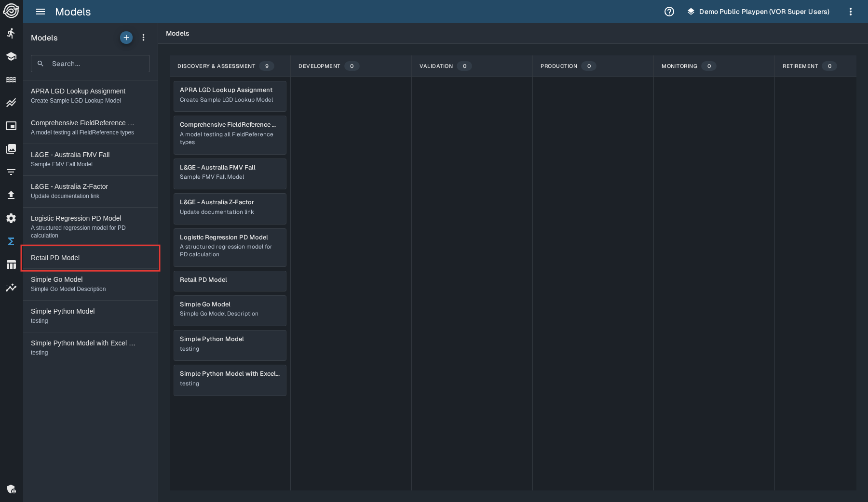Click the image library sidebar icon
Image resolution: width=868 pixels, height=502 pixels.
pyautogui.click(x=11, y=149)
